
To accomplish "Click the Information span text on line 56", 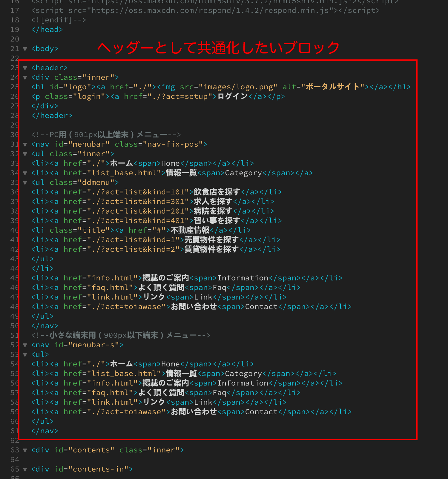I will [243, 383].
